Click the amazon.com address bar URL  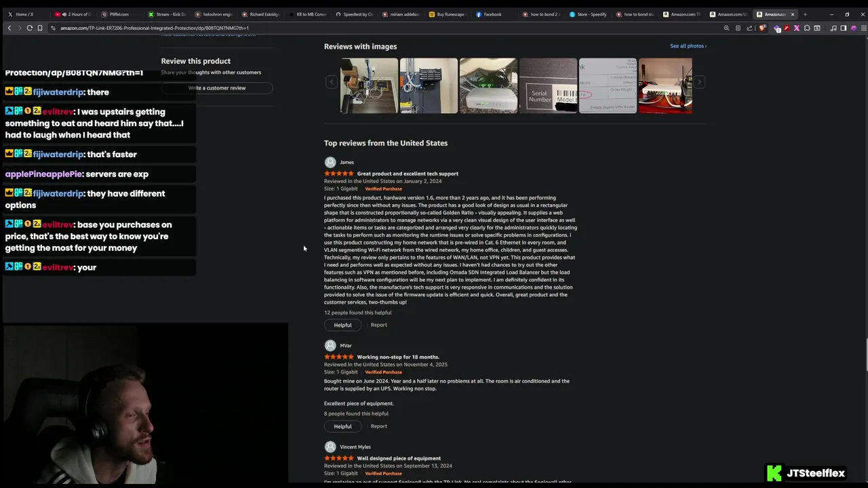(155, 28)
